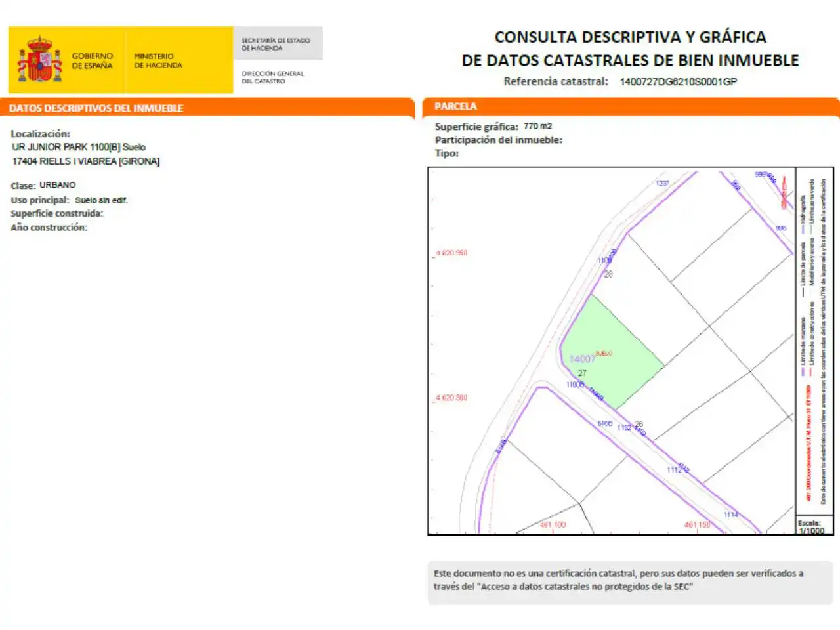Image resolution: width=840 pixels, height=630 pixels.
Task: Click the red "SUELO" label in the parcel
Action: [x=604, y=354]
